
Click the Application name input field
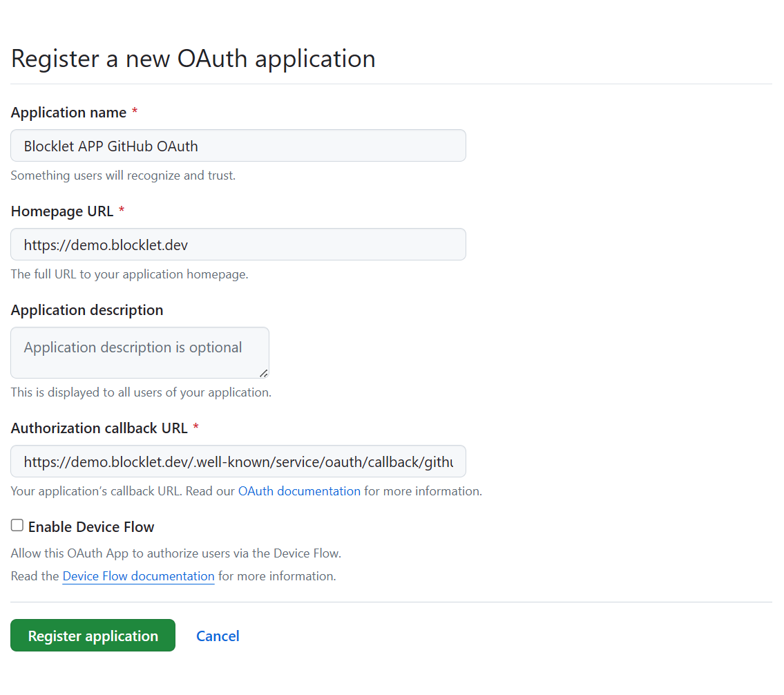(238, 146)
